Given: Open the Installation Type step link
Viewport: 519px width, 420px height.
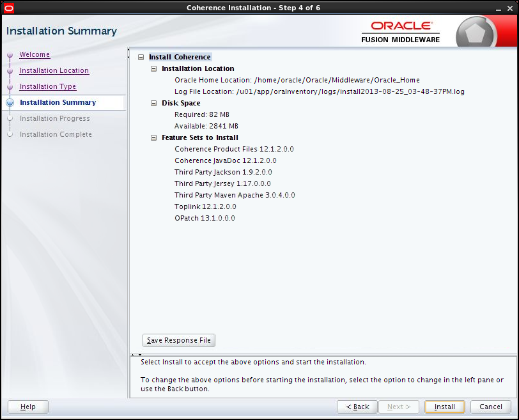Looking at the screenshot, I should [x=48, y=86].
